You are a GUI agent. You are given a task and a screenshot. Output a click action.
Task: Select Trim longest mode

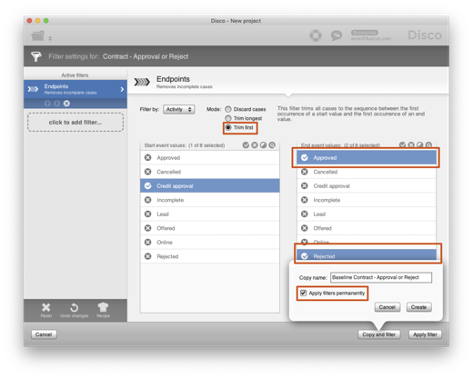(228, 118)
